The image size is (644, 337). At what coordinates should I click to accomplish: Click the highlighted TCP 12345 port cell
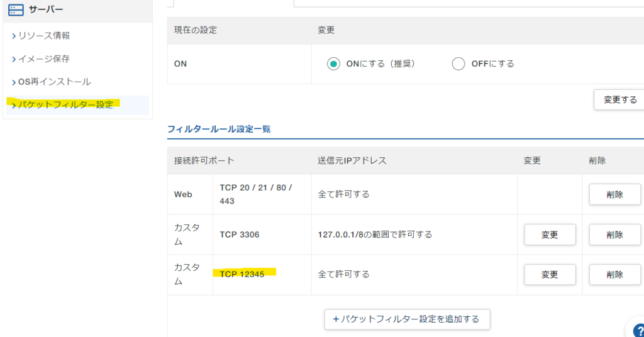(242, 274)
